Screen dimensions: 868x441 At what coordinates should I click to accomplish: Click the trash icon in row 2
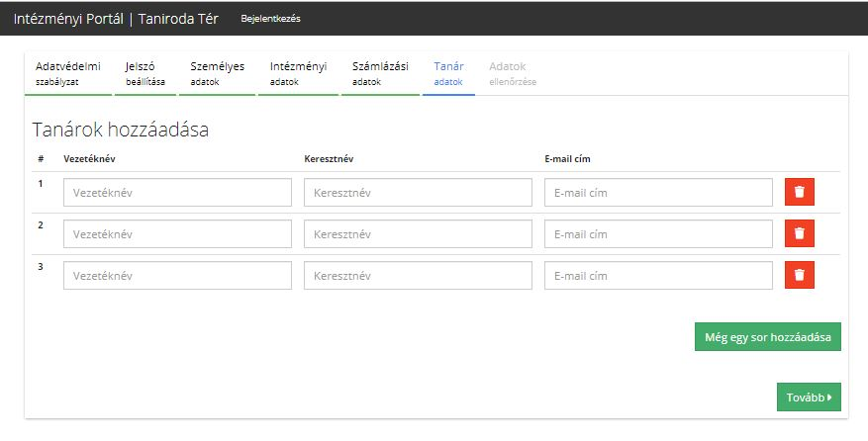[799, 233]
